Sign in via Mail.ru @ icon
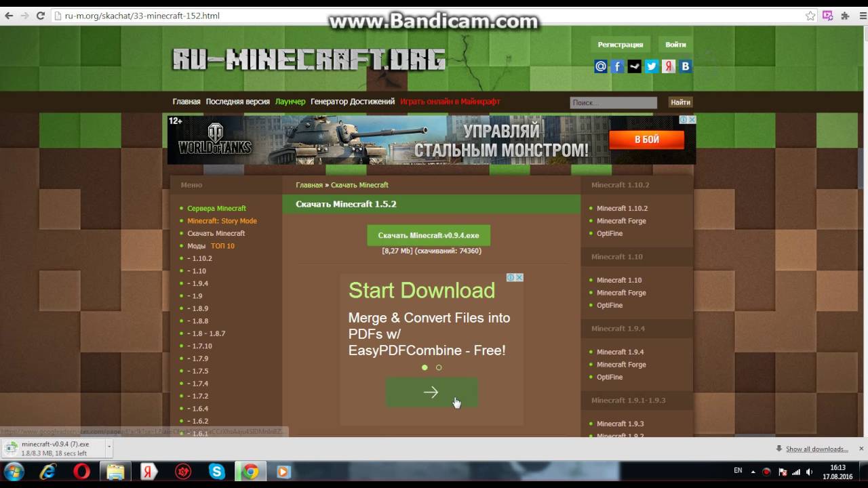The width and height of the screenshot is (868, 488). click(601, 66)
